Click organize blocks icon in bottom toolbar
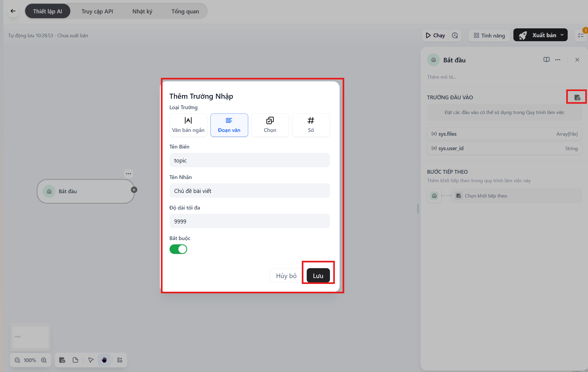588x372 pixels. click(x=120, y=360)
